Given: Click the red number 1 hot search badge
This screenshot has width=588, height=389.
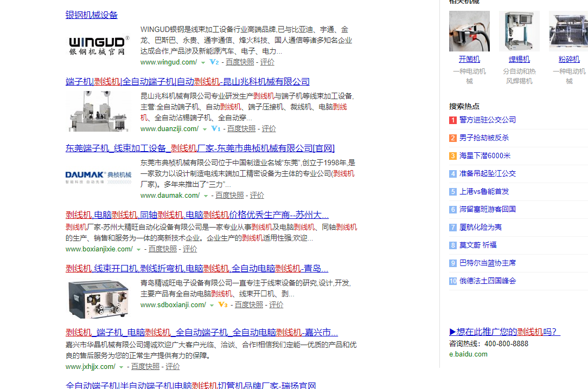Looking at the screenshot, I should 453,120.
